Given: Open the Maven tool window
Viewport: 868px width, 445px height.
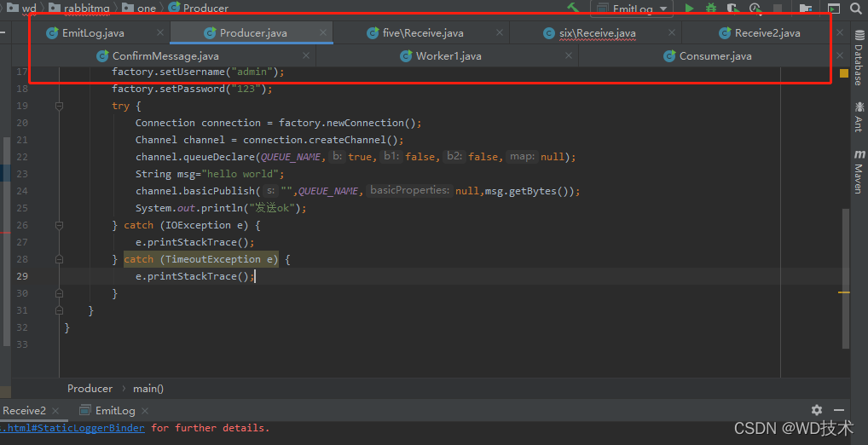Looking at the screenshot, I should [859, 171].
